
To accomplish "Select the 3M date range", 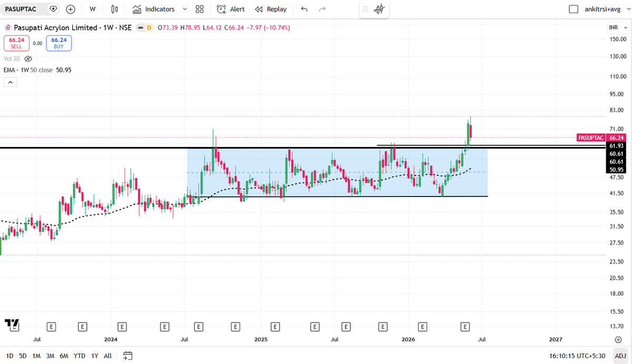I will tap(50, 356).
